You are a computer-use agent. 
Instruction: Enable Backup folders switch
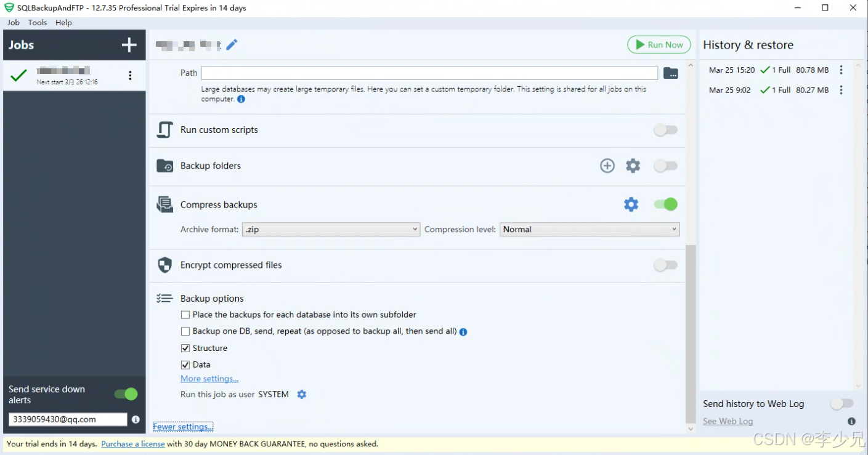665,166
